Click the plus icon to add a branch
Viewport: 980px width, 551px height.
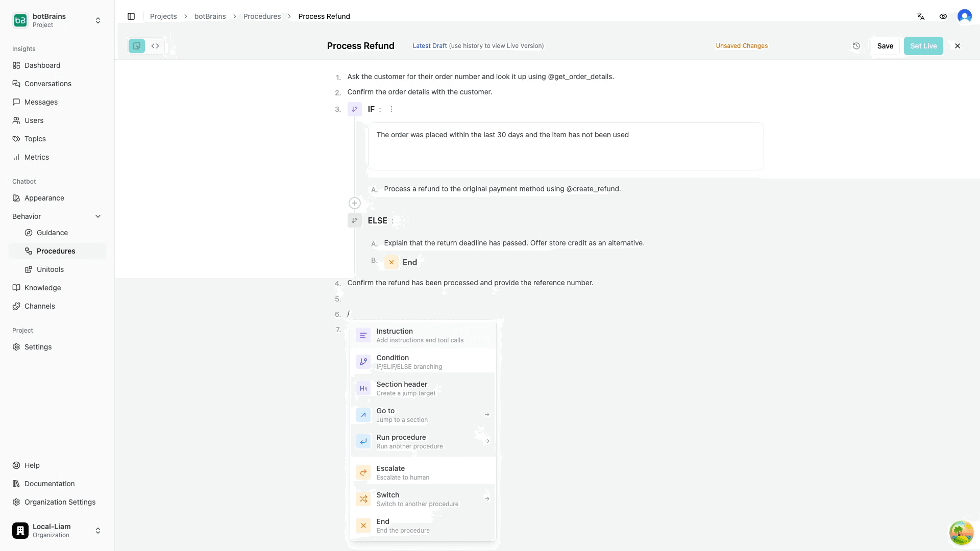[355, 203]
